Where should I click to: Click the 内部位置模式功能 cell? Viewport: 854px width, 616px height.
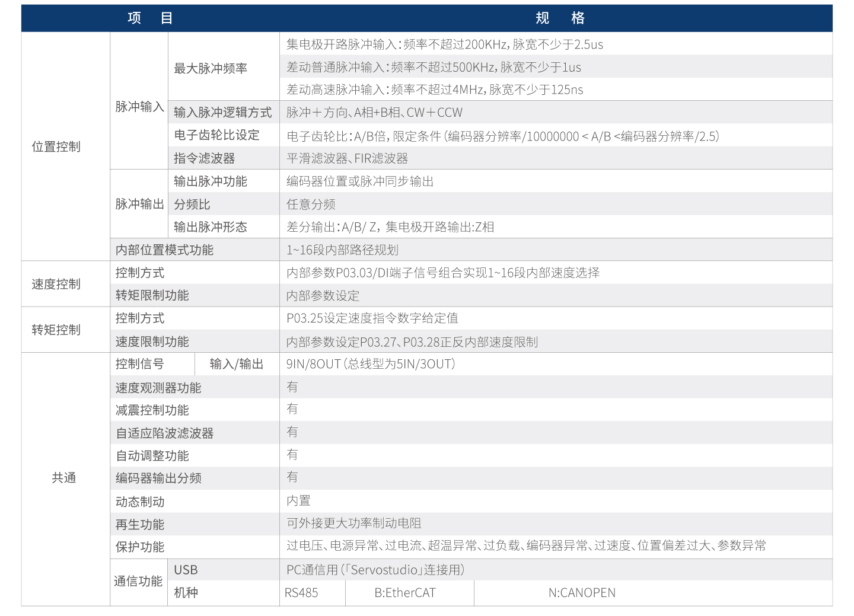165,250
